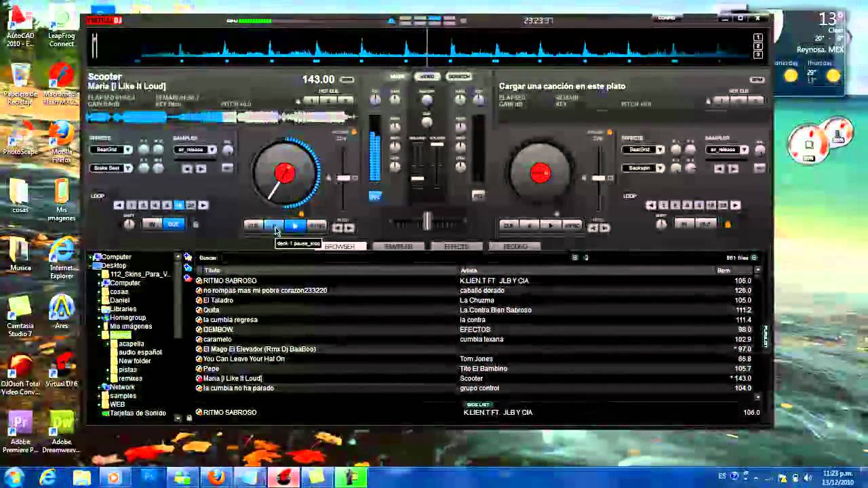Click the left deck's loop length increase arrow

203,205
